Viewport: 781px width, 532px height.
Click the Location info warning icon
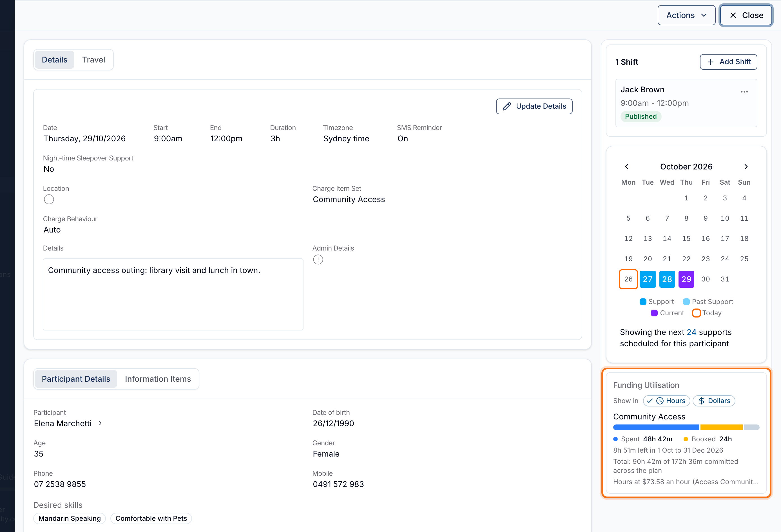pos(49,200)
